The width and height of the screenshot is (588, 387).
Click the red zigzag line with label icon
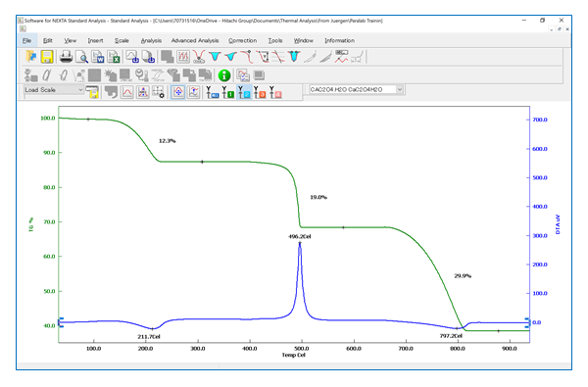(341, 57)
